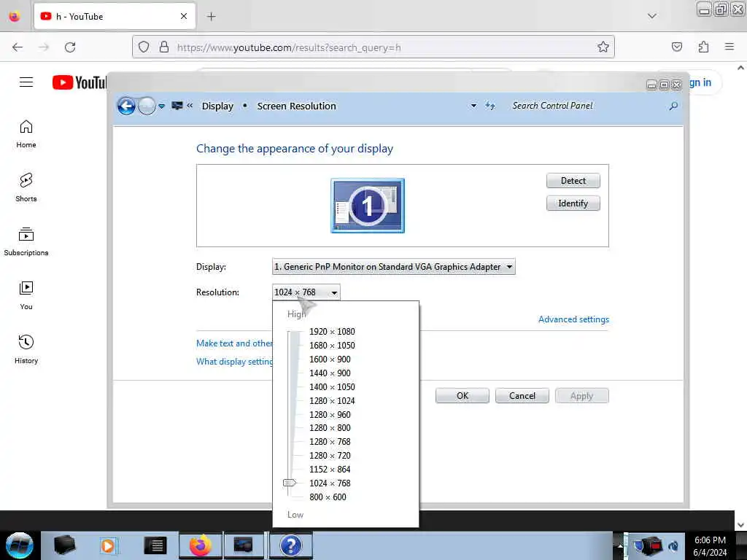Open the Windows Start orb
Image resolution: width=747 pixels, height=560 pixels.
point(19,545)
